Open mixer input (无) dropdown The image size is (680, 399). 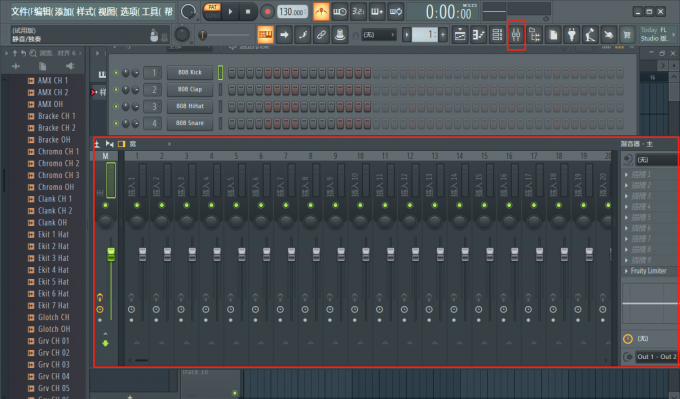[x=656, y=160]
